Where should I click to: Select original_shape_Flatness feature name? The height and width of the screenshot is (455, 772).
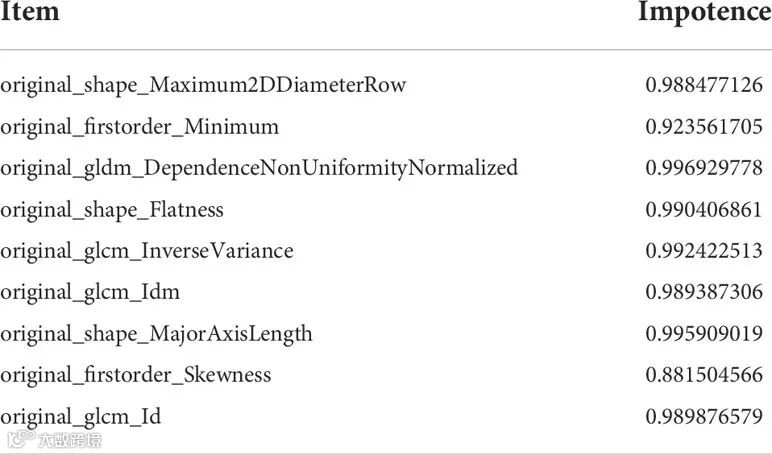point(112,210)
